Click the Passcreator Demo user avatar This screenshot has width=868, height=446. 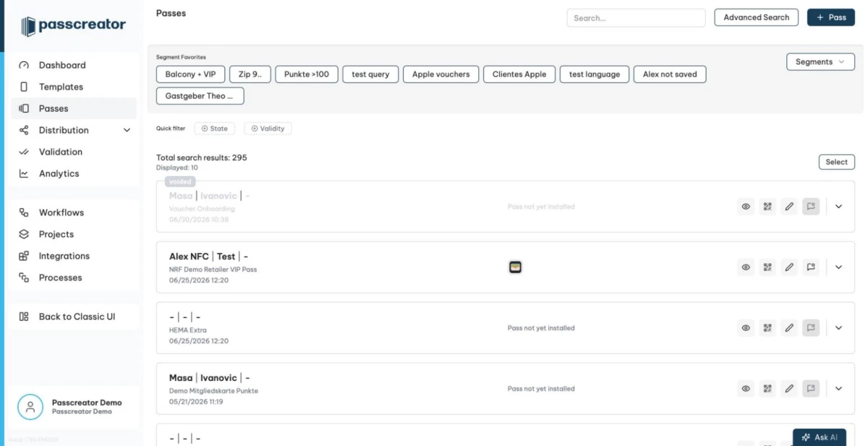click(30, 407)
